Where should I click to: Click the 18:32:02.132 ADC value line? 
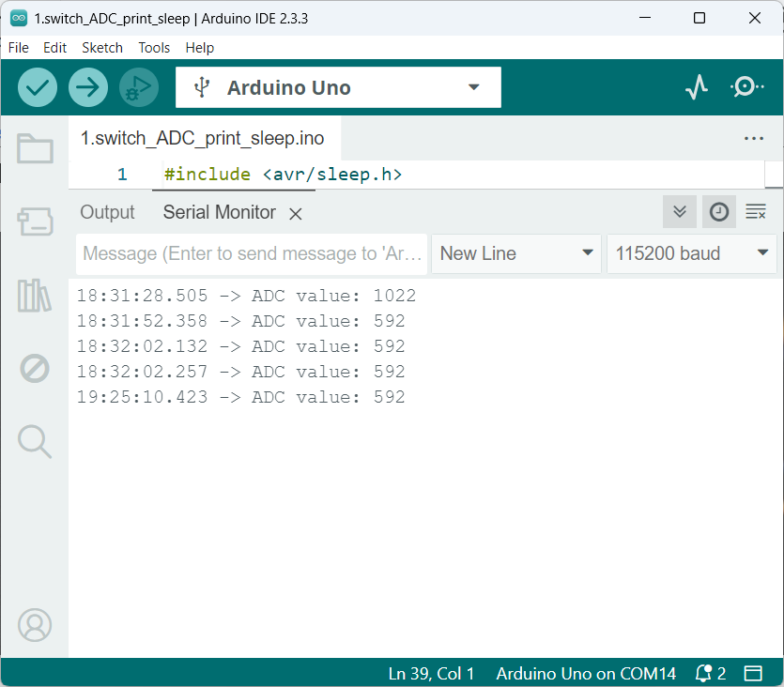pyautogui.click(x=240, y=346)
